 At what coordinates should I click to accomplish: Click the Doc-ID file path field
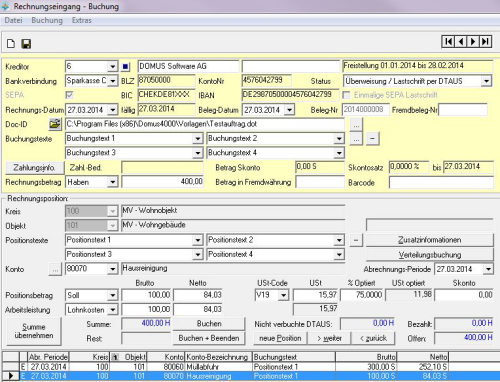pos(205,124)
